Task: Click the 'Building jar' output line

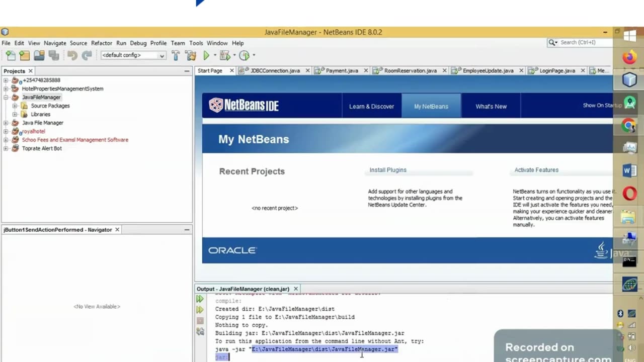Action: [309, 333]
